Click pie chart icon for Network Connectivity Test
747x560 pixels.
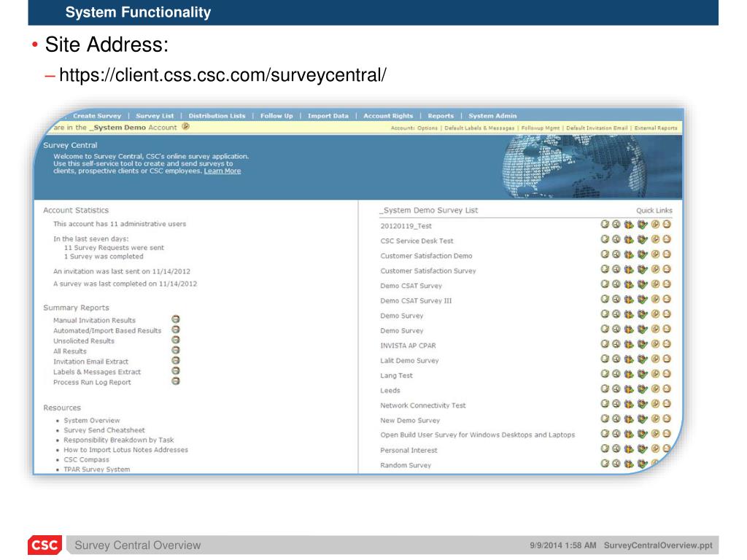pyautogui.click(x=655, y=404)
